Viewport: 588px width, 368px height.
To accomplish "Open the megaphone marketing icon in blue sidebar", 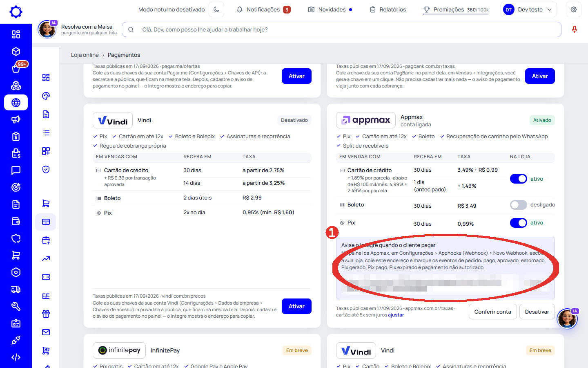I will 16,119.
